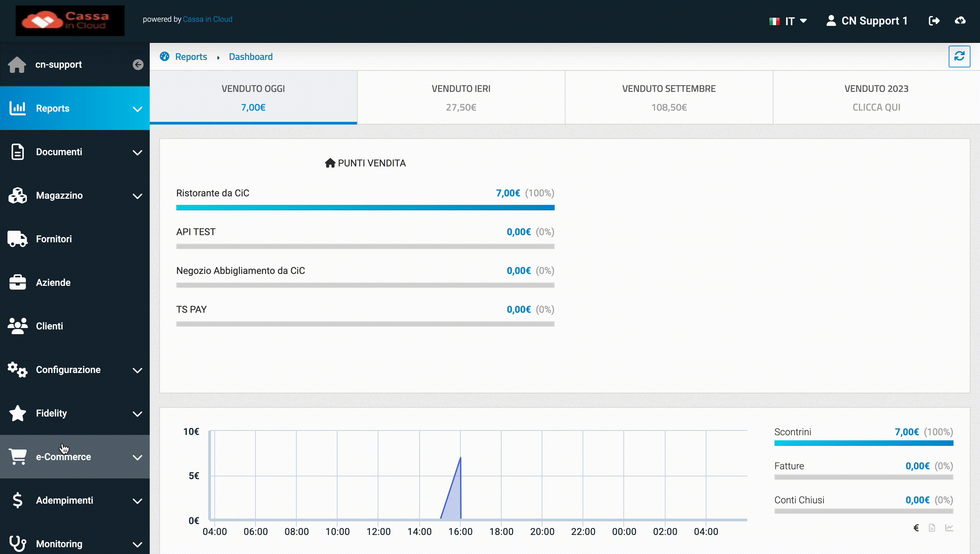
Task: Click the Magazzino boxes icon
Action: click(x=17, y=195)
